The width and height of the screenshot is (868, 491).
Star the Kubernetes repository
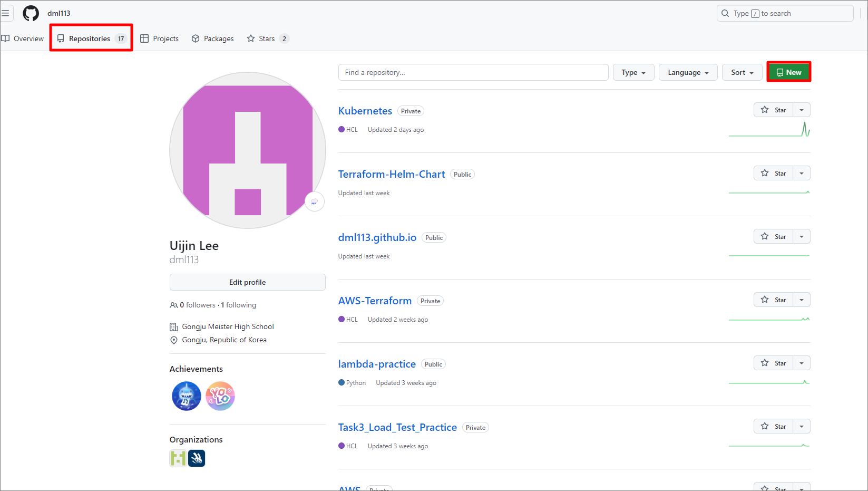(773, 110)
